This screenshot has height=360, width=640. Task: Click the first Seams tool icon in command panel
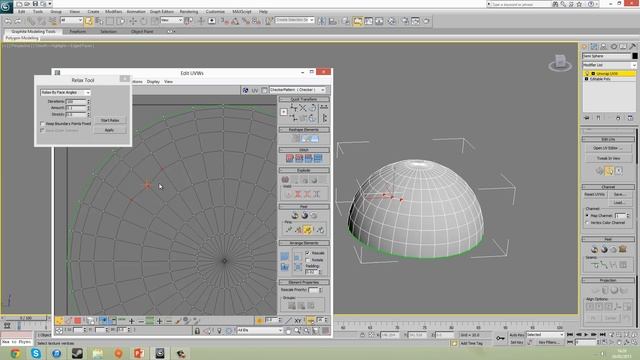point(595,265)
